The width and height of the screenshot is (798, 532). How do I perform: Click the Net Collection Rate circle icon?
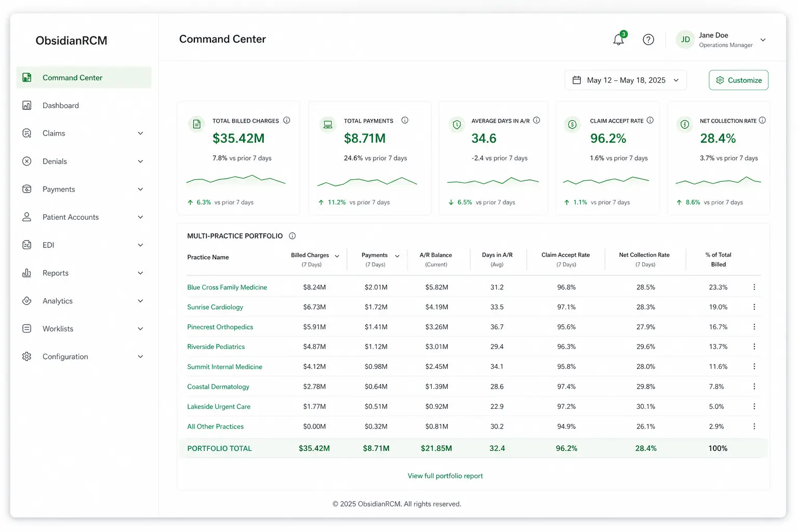tap(685, 125)
